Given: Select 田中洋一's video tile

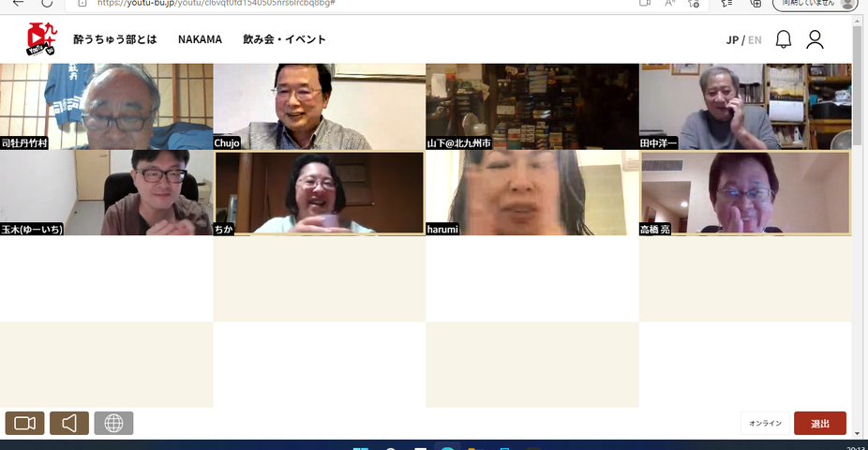Looking at the screenshot, I should 745,106.
